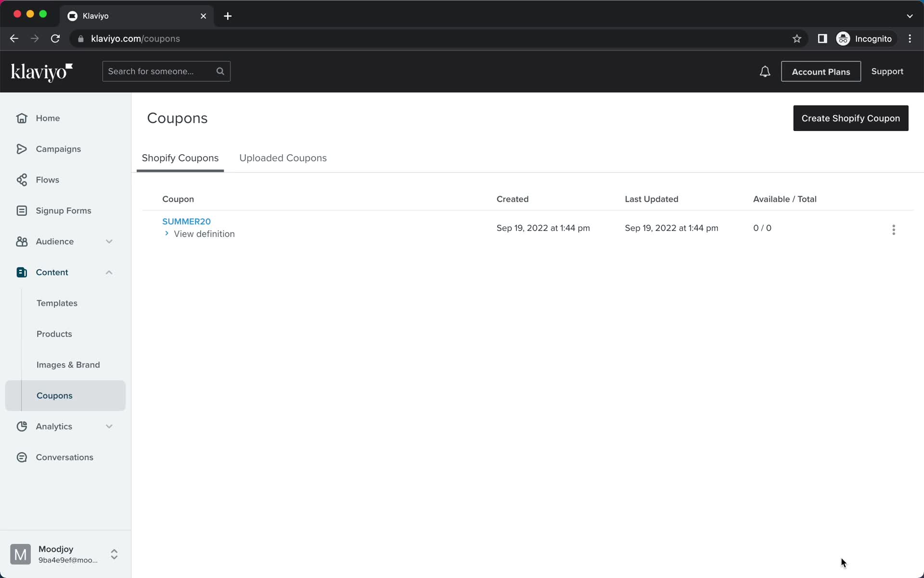
Task: Click the Incognito profile icon
Action: (843, 39)
